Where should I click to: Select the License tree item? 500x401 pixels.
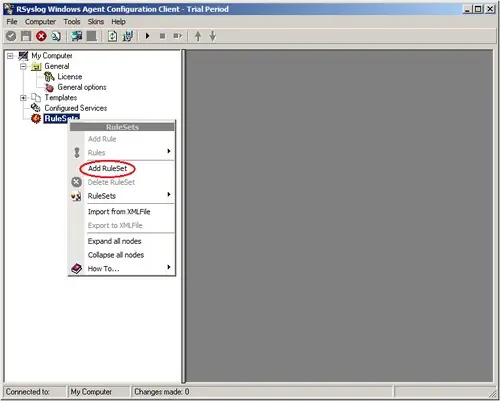click(x=69, y=77)
